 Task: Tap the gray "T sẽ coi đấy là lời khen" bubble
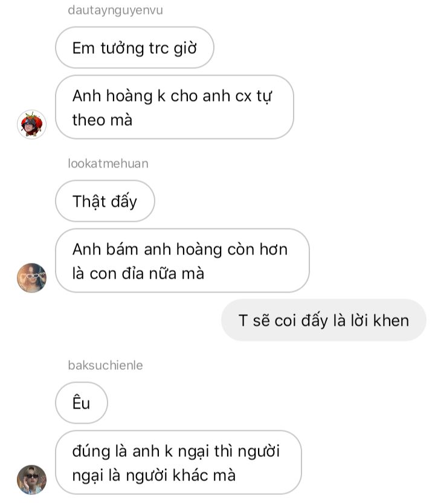click(x=324, y=320)
